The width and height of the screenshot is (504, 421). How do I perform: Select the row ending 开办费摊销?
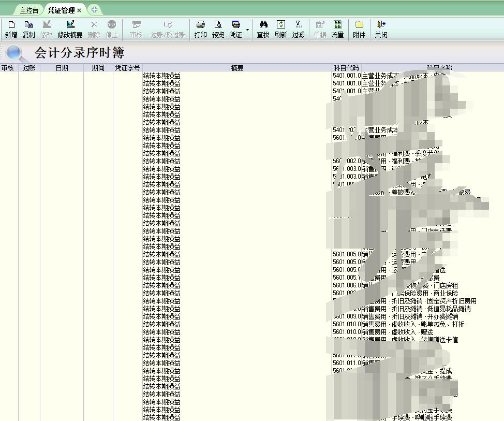410,316
